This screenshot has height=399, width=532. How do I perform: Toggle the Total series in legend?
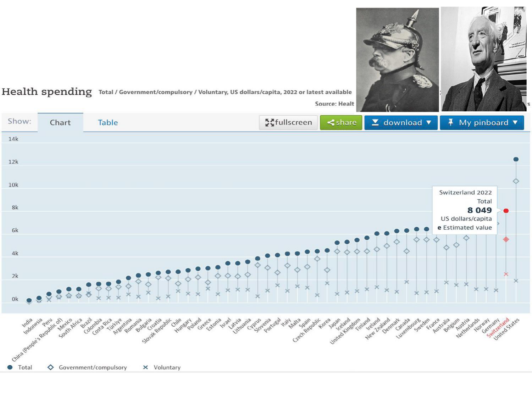pos(20,367)
